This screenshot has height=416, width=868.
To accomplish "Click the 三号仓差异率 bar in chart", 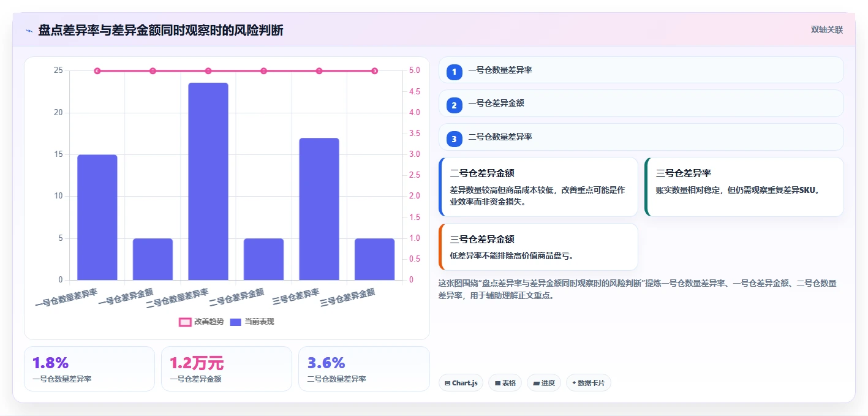I will pos(319,209).
